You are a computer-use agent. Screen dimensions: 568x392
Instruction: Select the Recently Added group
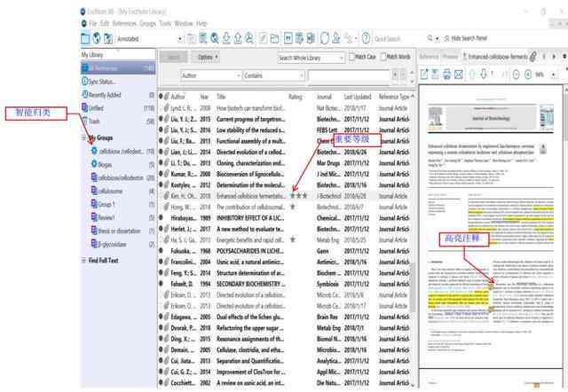[x=118, y=95]
